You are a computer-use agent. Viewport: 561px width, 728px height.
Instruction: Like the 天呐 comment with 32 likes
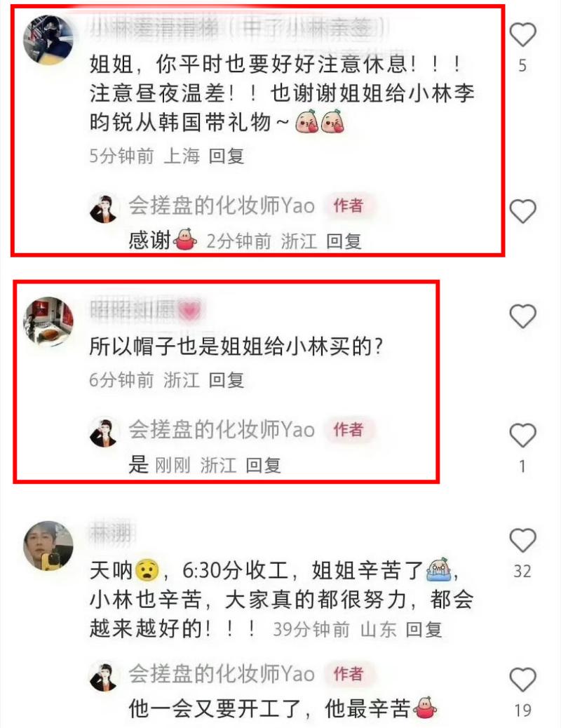(523, 540)
